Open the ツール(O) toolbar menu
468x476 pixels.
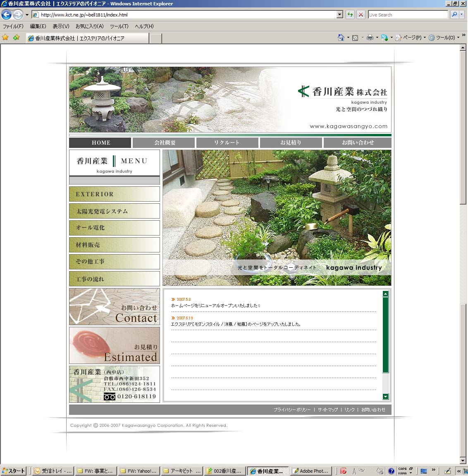click(x=443, y=38)
